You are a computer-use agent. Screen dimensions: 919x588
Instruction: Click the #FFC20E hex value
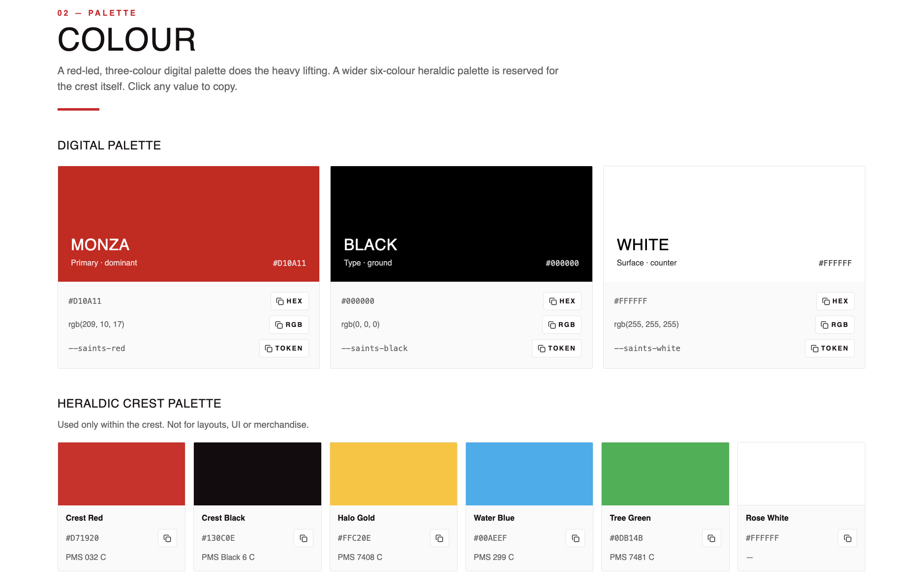[x=354, y=538]
